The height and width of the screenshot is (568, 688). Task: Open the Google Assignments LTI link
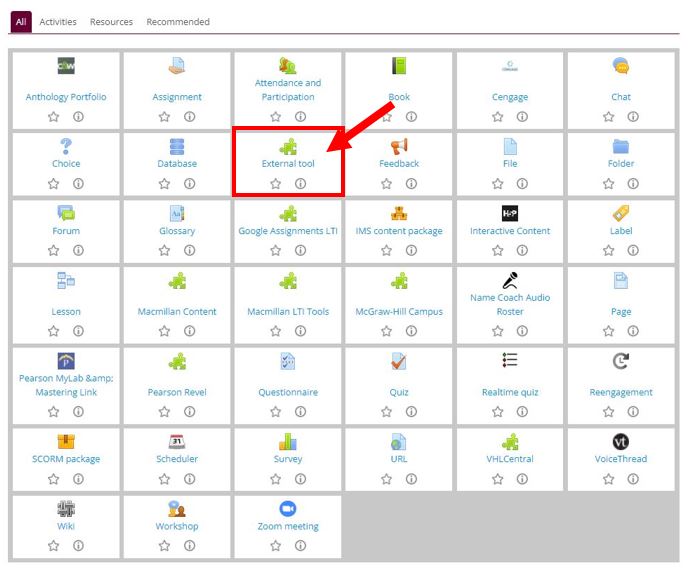tap(288, 231)
